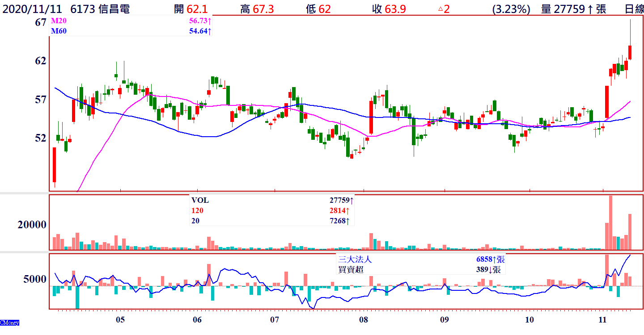Click the VOL legend label in volume panel

[x=199, y=201]
